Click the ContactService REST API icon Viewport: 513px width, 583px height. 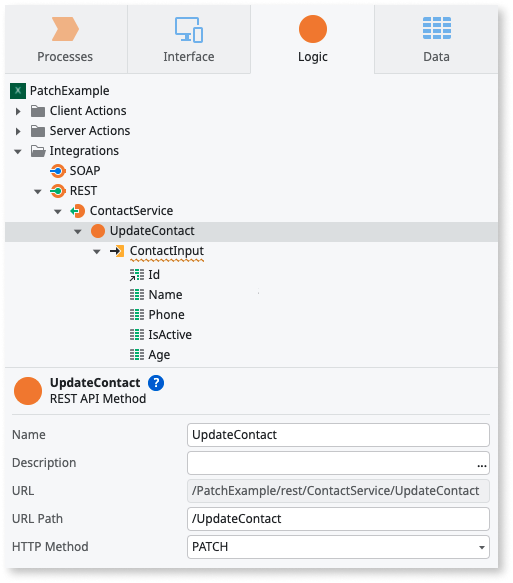[77, 211]
